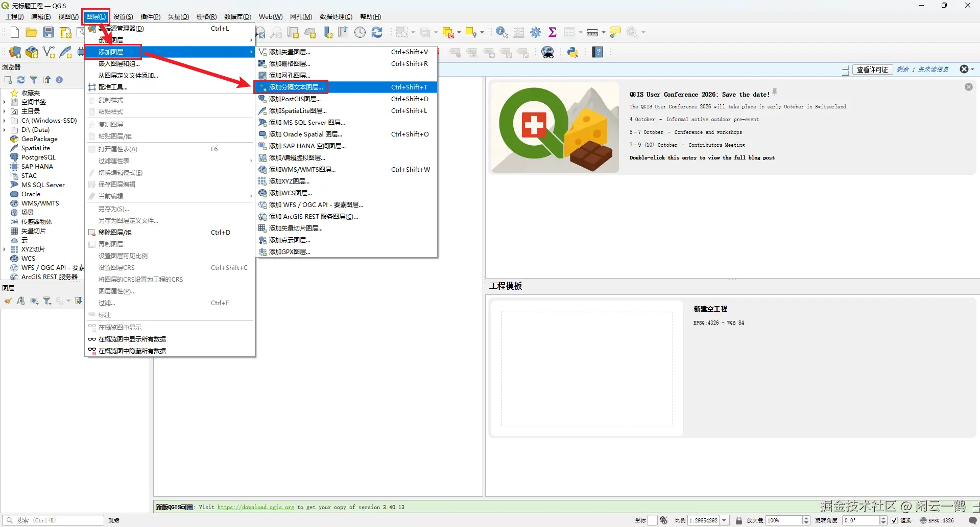Click the search (Ctrl+K) locator field
This screenshot has width=980, height=527.
coord(54,520)
